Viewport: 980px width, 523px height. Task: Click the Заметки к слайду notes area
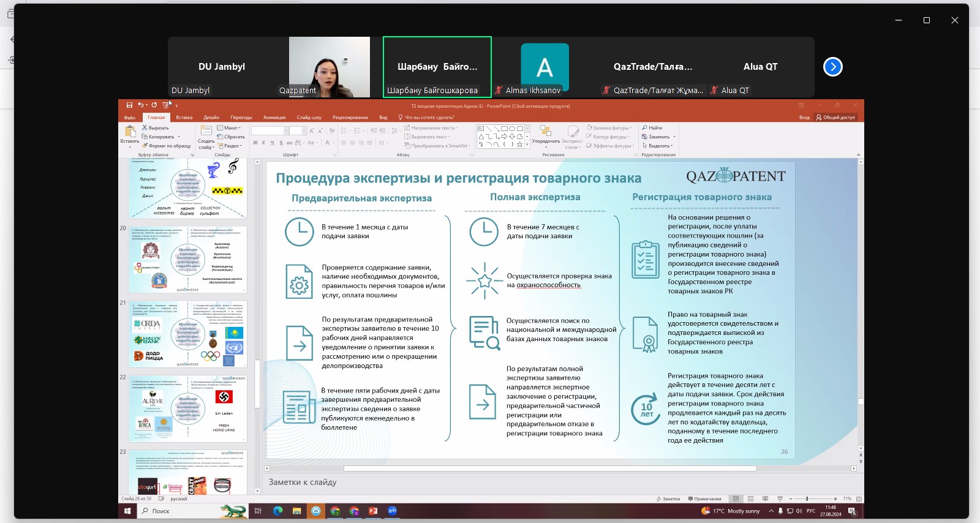(x=561, y=483)
